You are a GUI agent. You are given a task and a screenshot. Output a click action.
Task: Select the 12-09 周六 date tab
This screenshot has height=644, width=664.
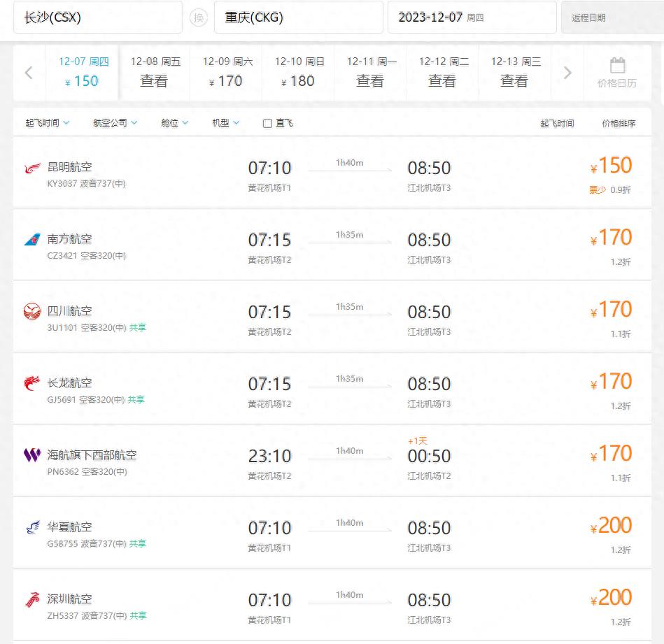point(226,72)
